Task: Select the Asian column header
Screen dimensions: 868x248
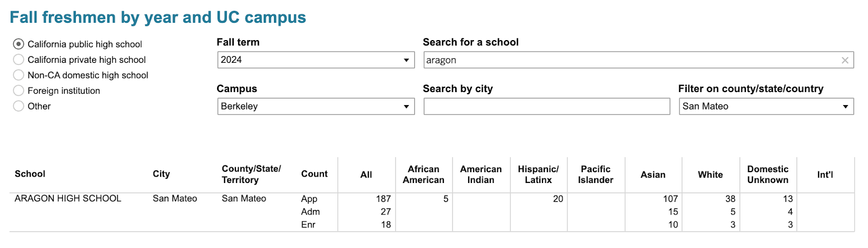Action: click(653, 174)
